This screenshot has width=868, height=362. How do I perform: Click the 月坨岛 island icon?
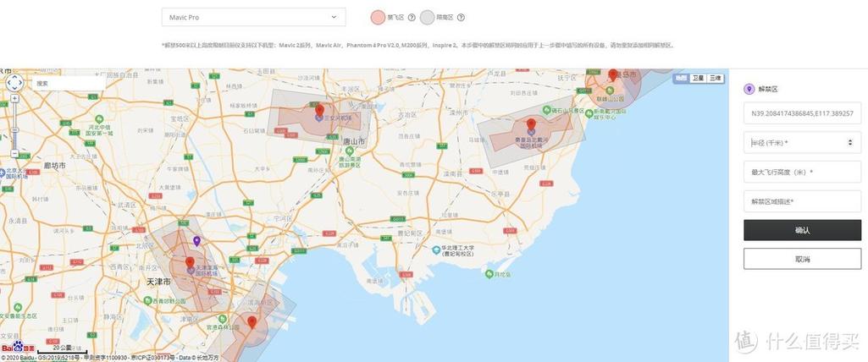tap(489, 273)
